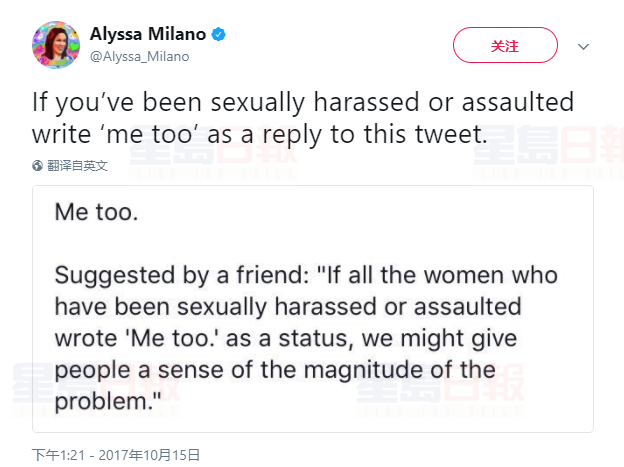Click Alyssa Milano's profile avatar

tap(55, 45)
